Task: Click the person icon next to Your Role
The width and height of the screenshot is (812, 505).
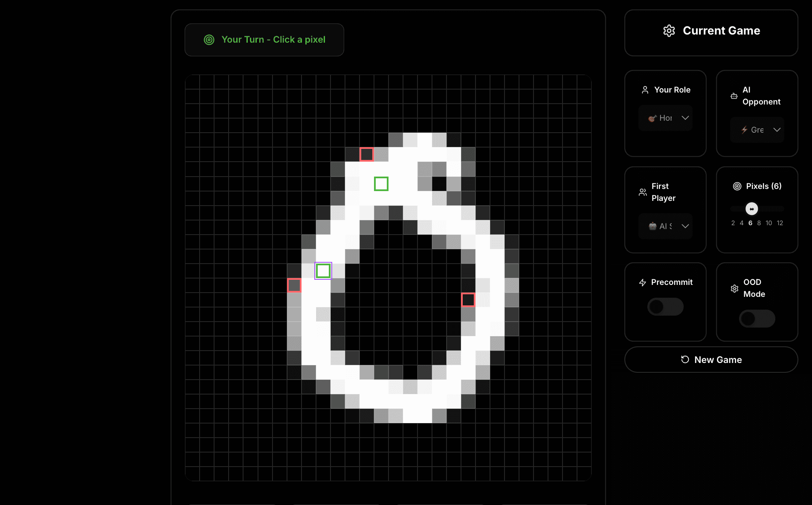Action: pos(645,90)
